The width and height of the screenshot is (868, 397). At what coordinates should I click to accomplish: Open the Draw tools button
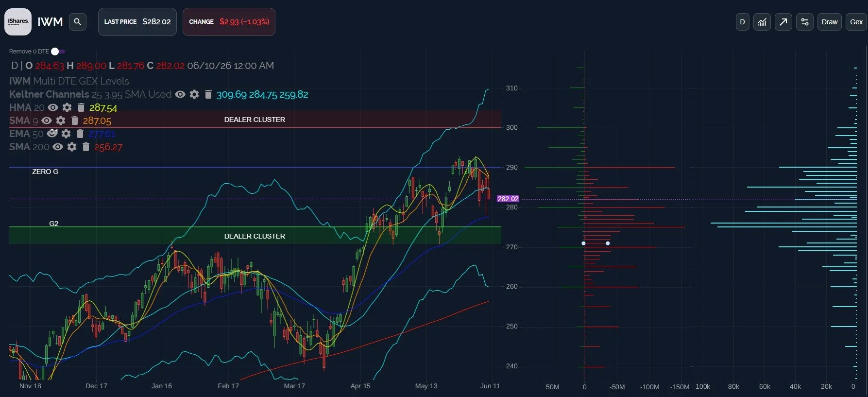coord(829,22)
